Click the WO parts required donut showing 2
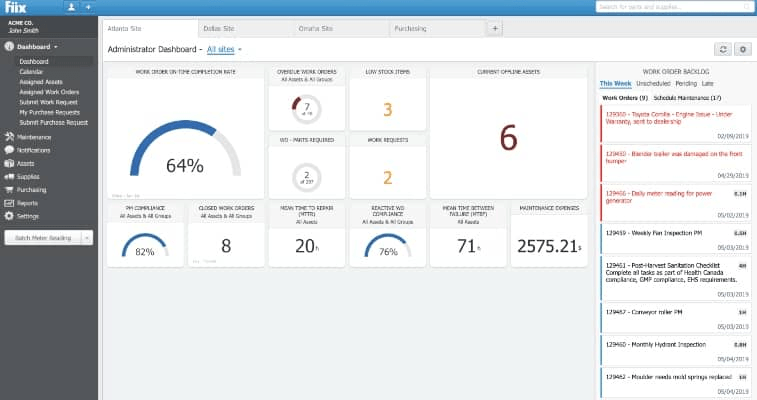The image size is (757, 400). 307,178
